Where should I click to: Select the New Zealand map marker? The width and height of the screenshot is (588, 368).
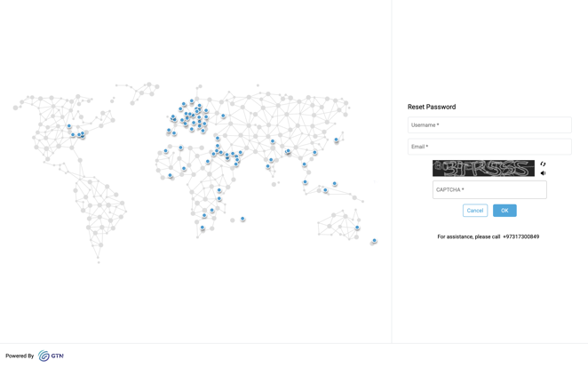tap(374, 241)
